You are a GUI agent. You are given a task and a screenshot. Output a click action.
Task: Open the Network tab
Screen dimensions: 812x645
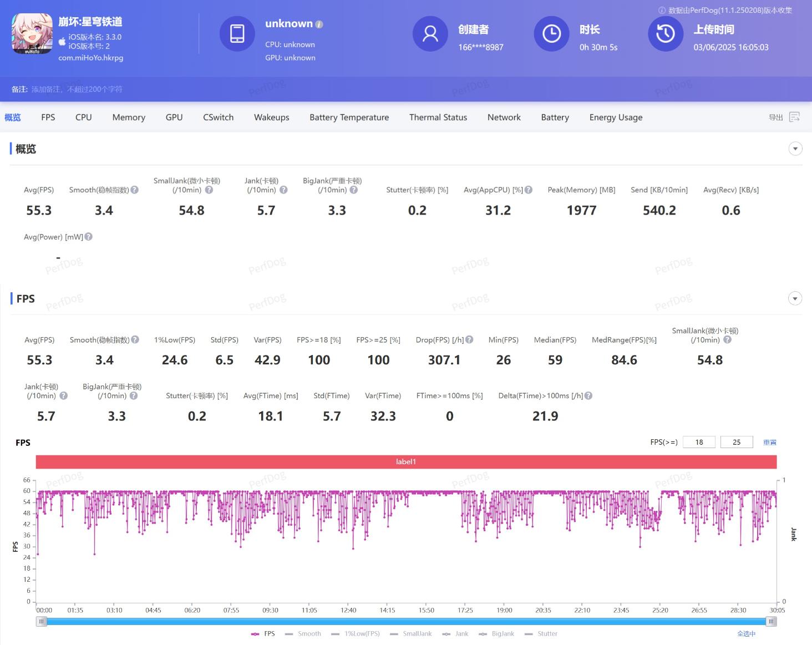(x=504, y=117)
